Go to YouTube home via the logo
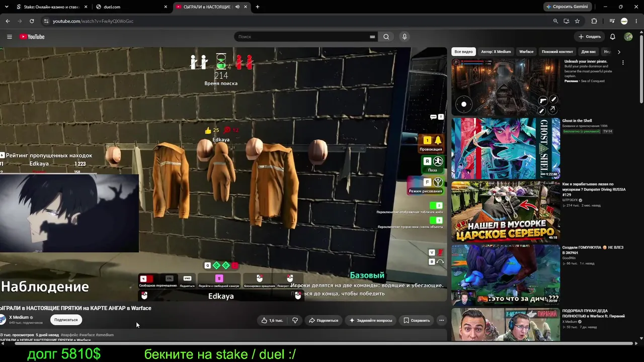 tap(32, 37)
